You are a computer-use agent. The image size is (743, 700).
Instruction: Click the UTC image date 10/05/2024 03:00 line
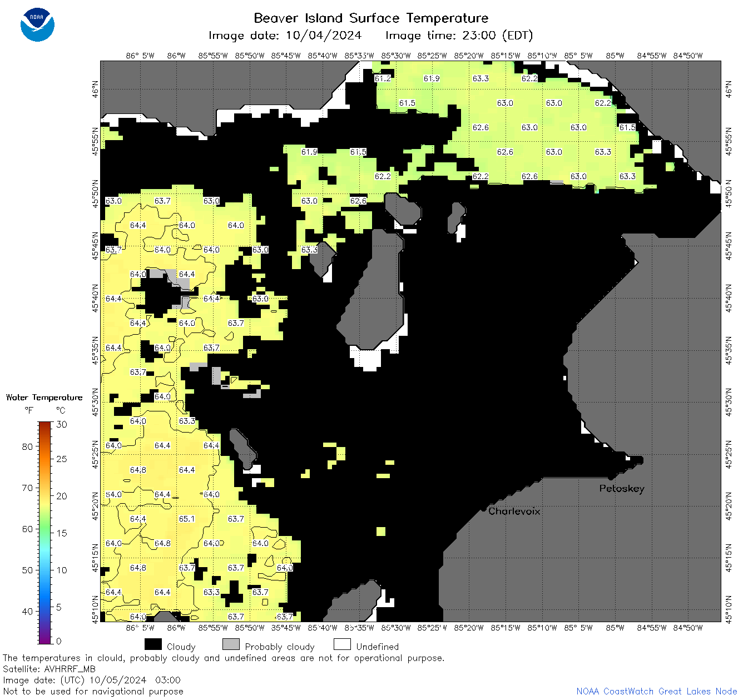pyautogui.click(x=92, y=680)
